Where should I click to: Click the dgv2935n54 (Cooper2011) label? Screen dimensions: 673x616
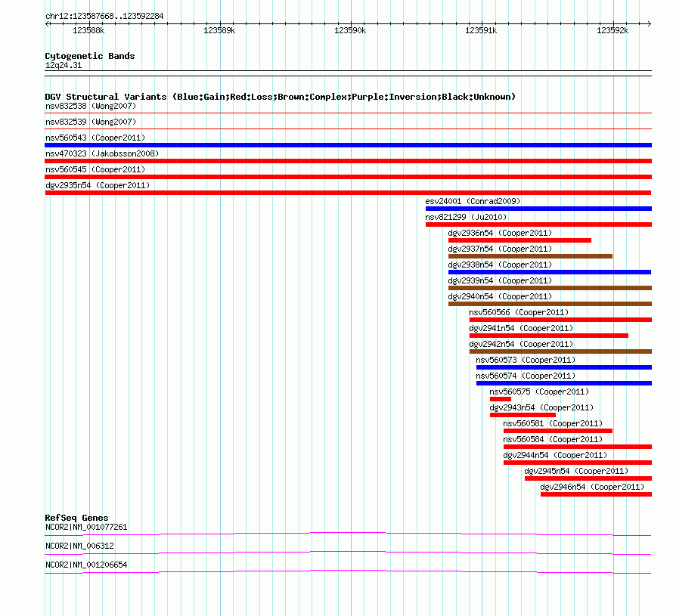(x=98, y=185)
